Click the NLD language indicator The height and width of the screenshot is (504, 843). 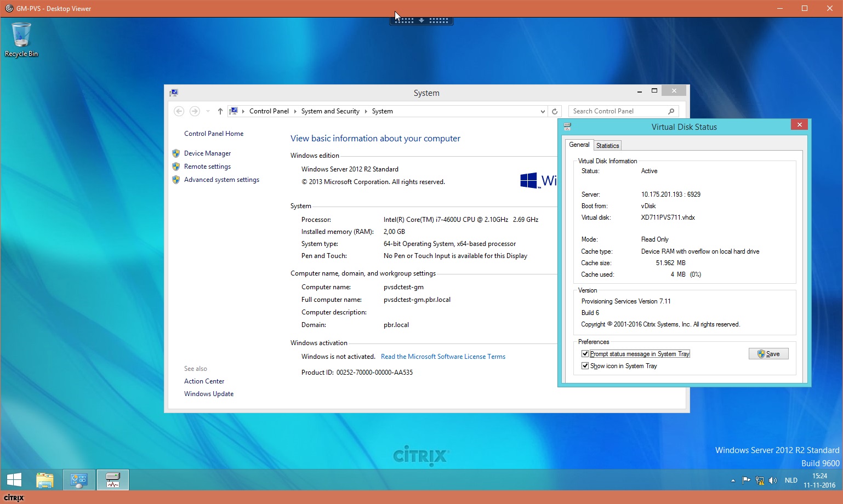(791, 480)
